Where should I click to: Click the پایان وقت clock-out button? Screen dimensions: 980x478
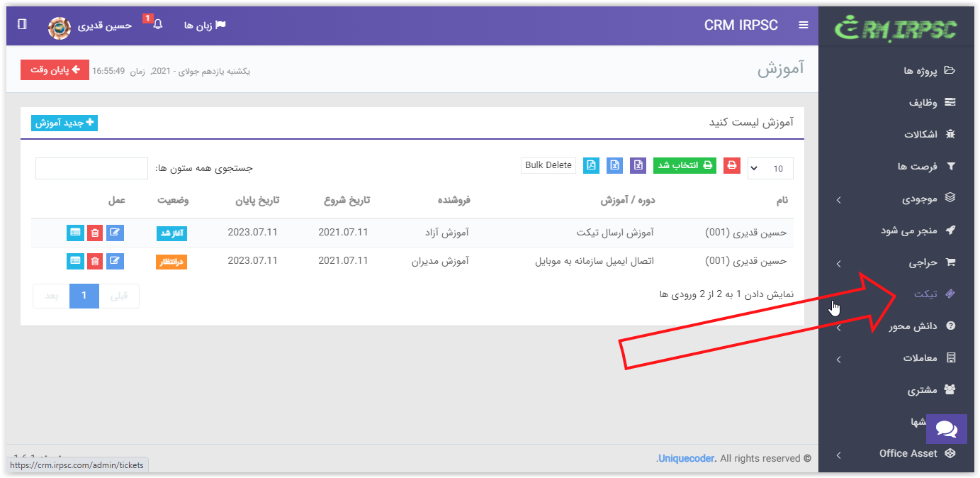(55, 70)
